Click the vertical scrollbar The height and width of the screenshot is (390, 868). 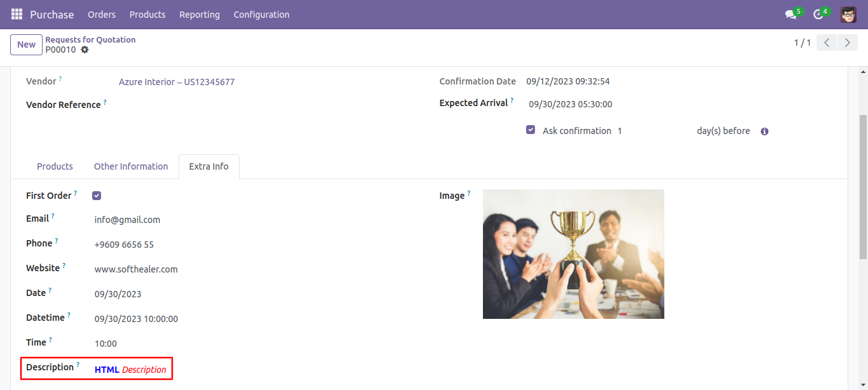(x=862, y=187)
